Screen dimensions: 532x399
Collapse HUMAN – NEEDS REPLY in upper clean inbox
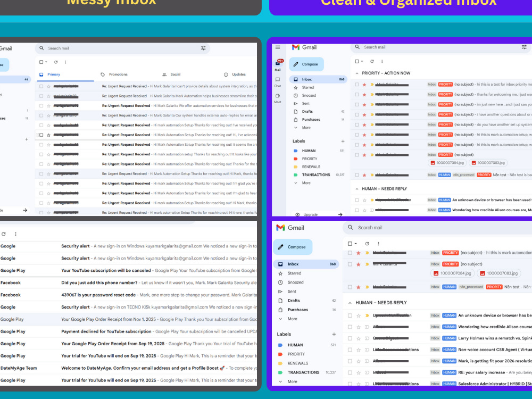click(x=356, y=189)
